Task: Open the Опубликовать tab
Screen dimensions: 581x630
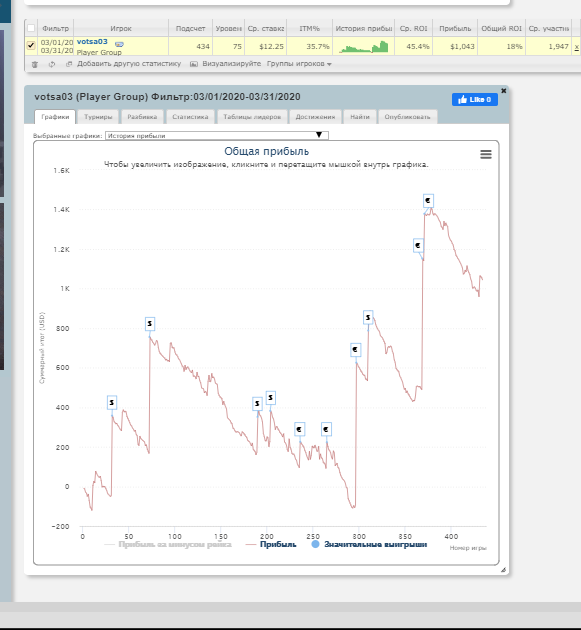Action: coord(407,117)
